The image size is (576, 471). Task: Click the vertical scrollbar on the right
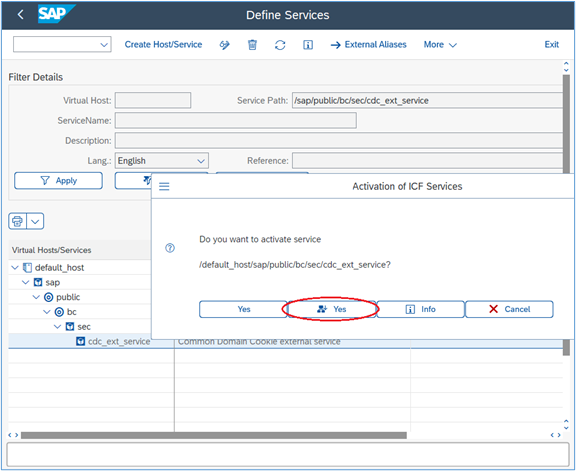[566, 215]
